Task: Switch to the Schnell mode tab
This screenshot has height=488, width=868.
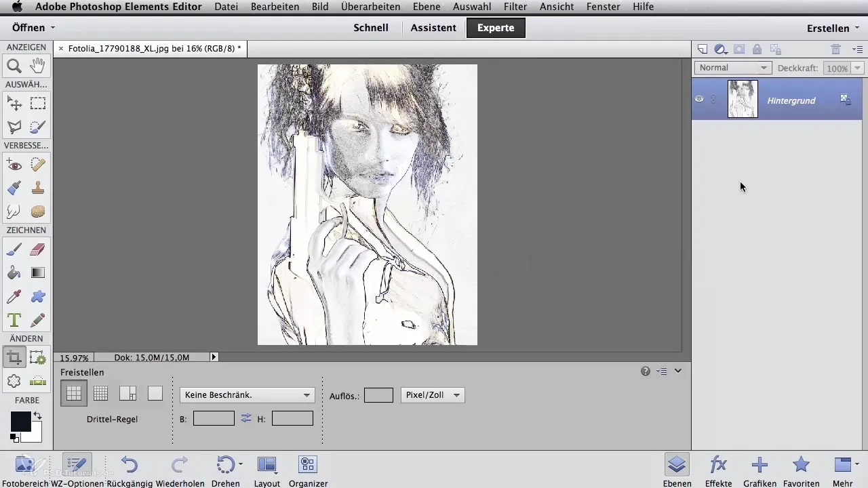Action: point(371,28)
